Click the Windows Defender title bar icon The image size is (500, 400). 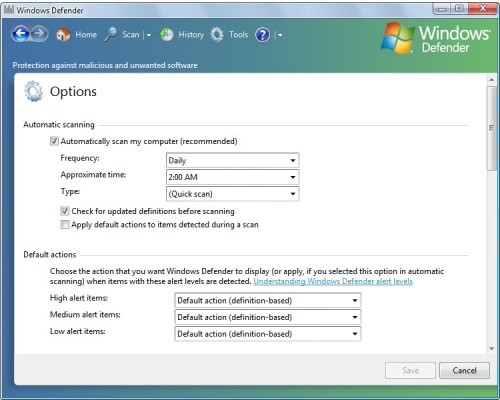(9, 10)
